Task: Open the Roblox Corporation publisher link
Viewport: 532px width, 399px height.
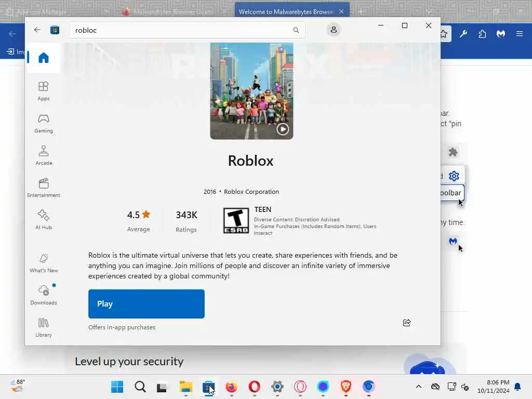Action: coord(251,192)
